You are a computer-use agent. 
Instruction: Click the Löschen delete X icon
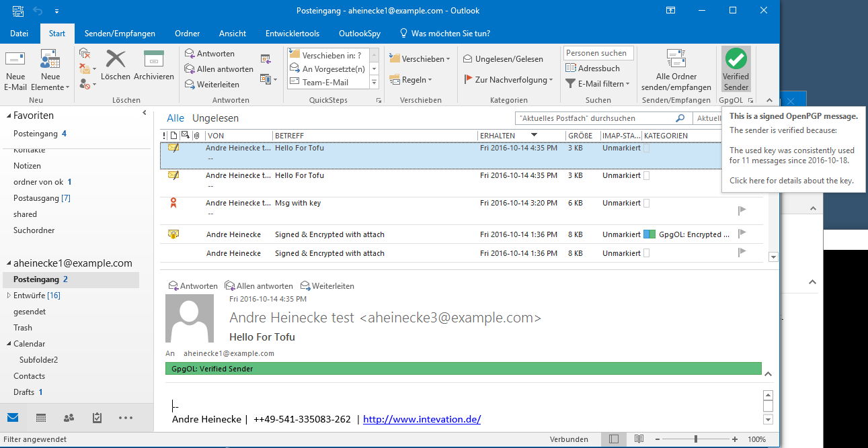(x=116, y=65)
